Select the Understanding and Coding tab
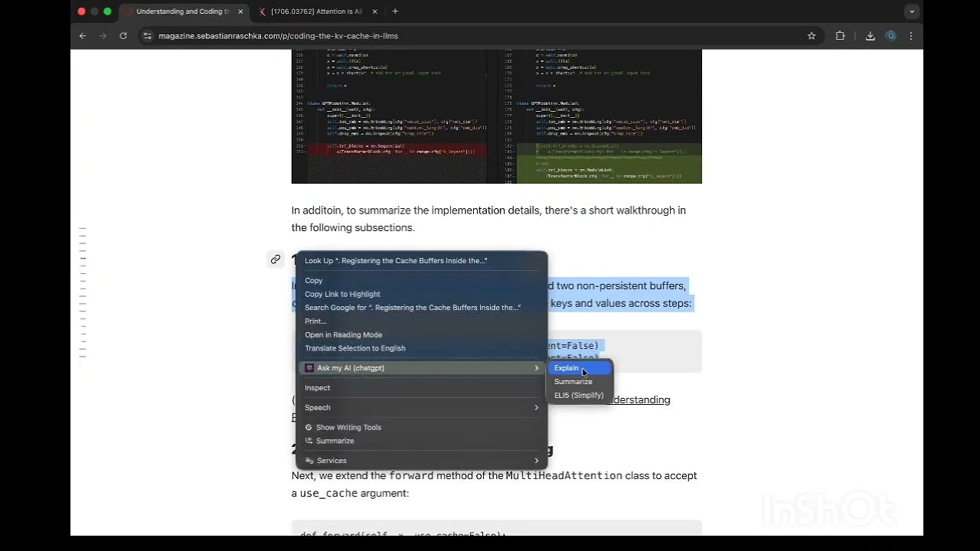980x551 pixels. (184, 11)
